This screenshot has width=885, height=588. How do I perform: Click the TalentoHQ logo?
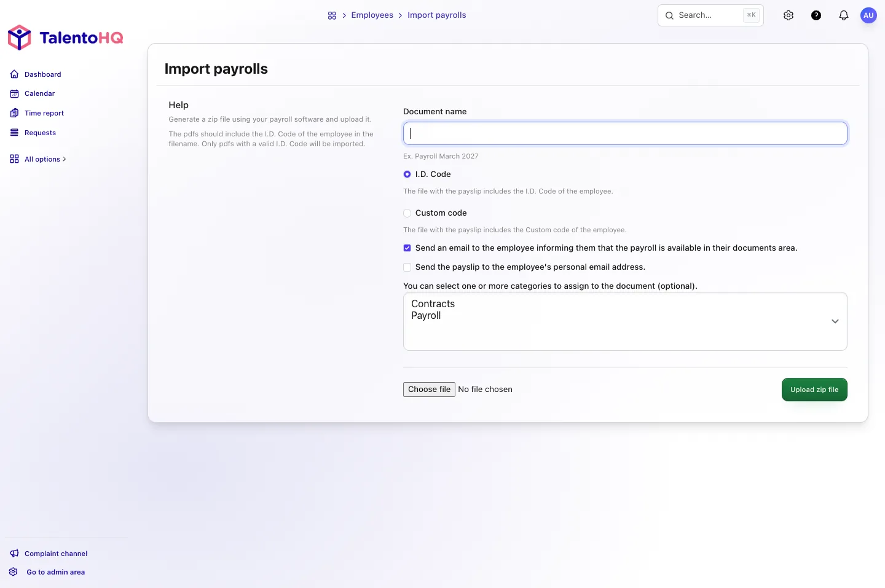click(65, 37)
